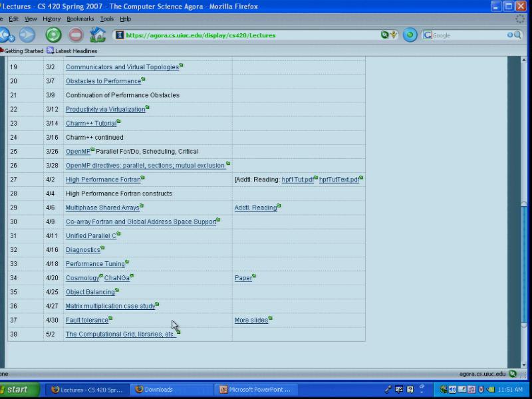Expand the Google search engine dropdown

click(428, 35)
